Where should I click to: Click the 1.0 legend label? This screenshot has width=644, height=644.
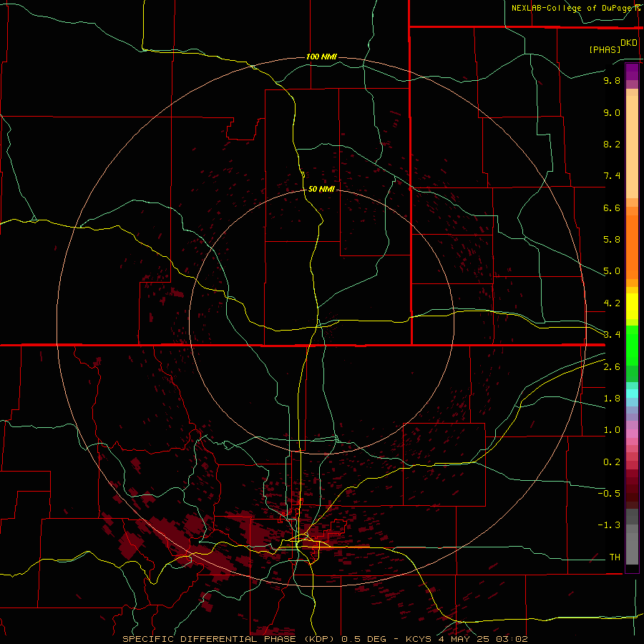tap(612, 430)
